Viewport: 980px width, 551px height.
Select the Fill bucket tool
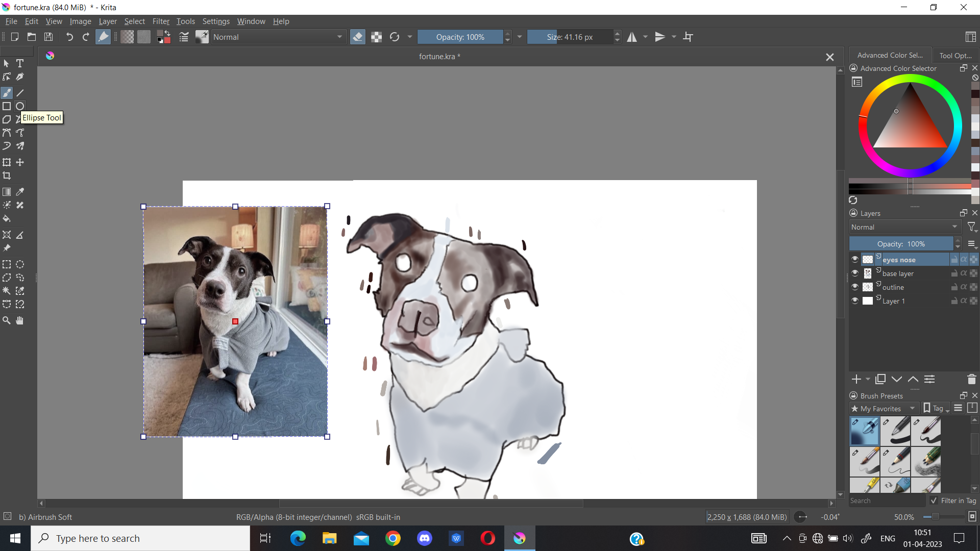pos(7,219)
